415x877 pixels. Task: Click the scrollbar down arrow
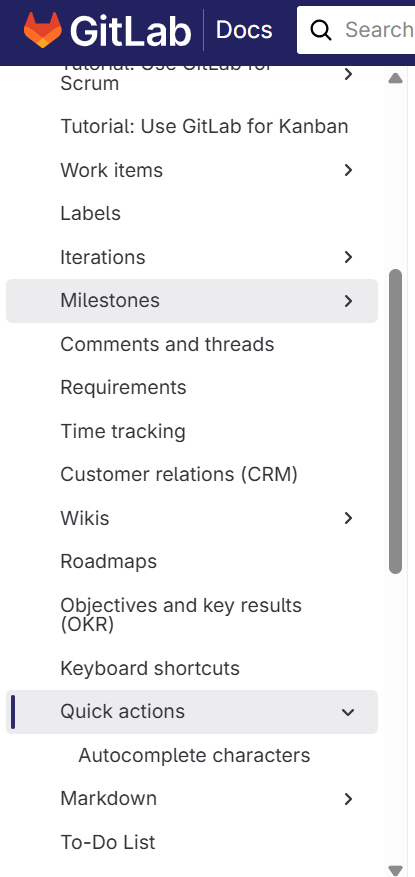point(395,870)
